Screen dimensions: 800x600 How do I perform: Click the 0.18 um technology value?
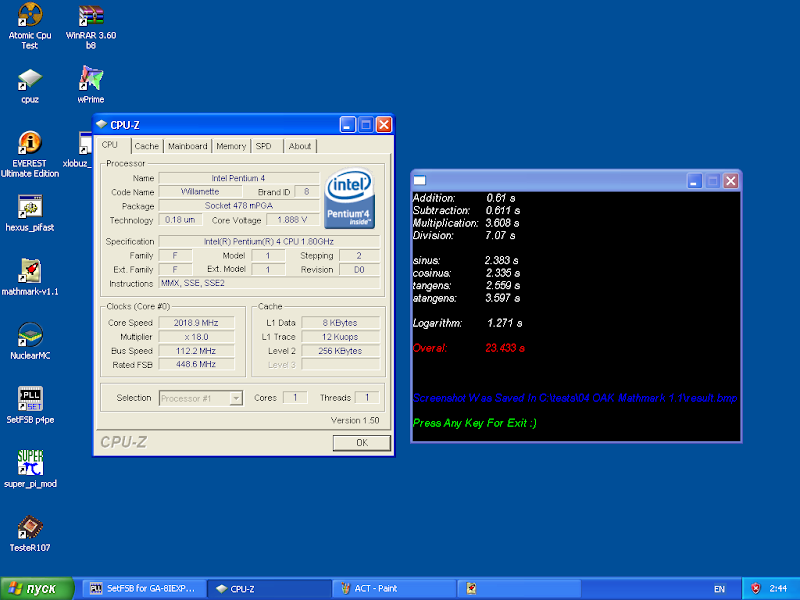tap(181, 220)
